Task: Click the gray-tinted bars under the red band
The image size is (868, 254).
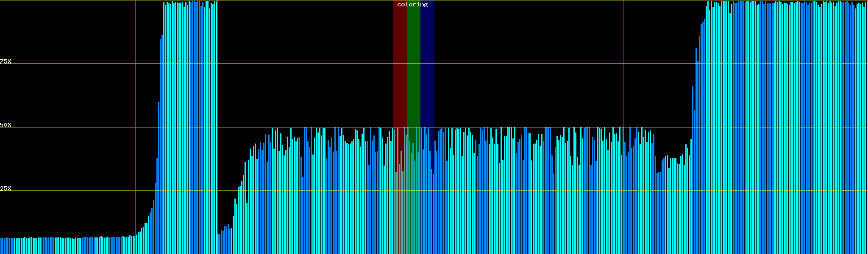Action: tap(400, 212)
